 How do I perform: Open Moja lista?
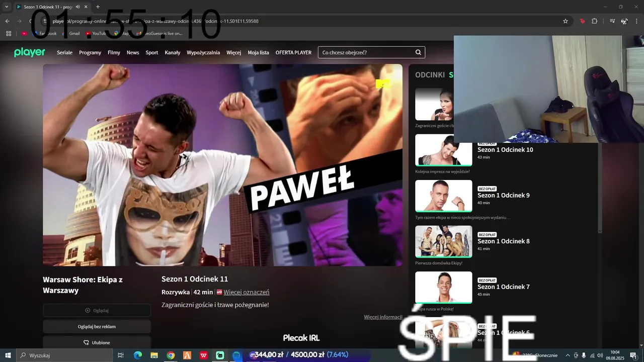(258, 52)
